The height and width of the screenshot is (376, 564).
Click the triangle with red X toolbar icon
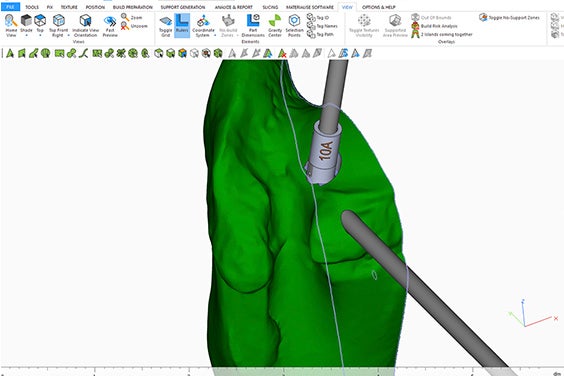click(x=282, y=54)
